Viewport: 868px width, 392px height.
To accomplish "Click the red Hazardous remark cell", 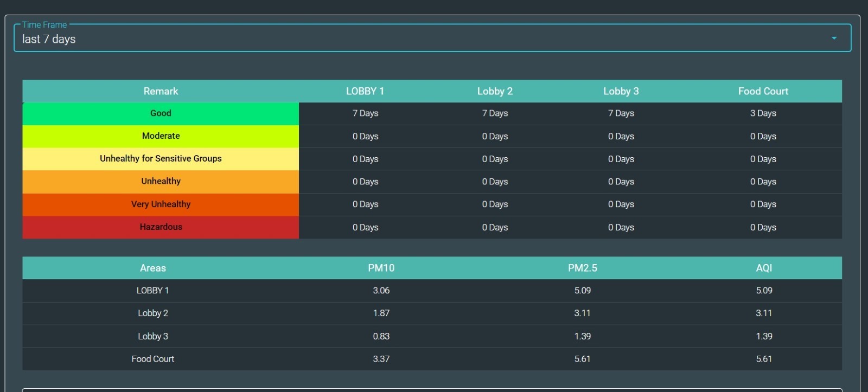I will tap(161, 227).
